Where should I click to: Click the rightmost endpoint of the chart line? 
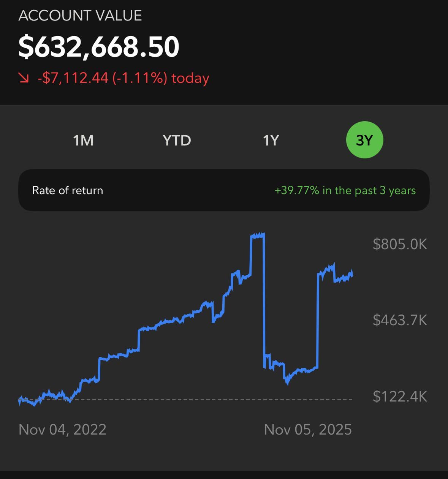coord(352,275)
